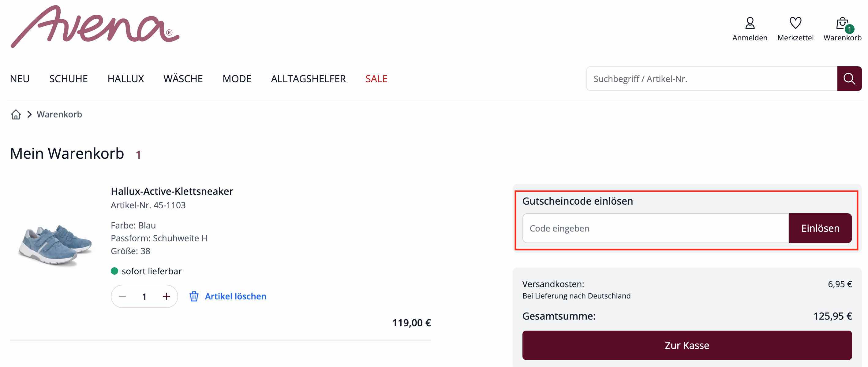868x367 pixels.
Task: Decrease quantity with the minus button
Action: pyautogui.click(x=123, y=296)
